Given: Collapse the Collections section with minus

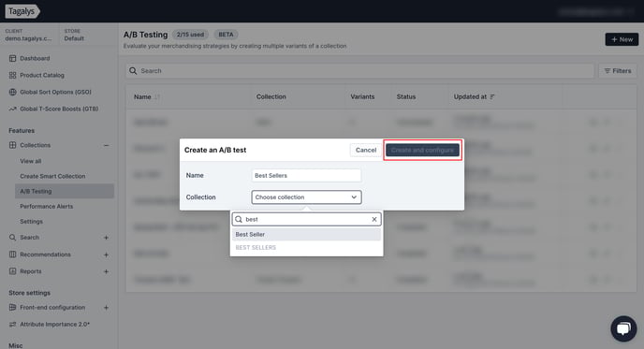Looking at the screenshot, I should click(106, 145).
